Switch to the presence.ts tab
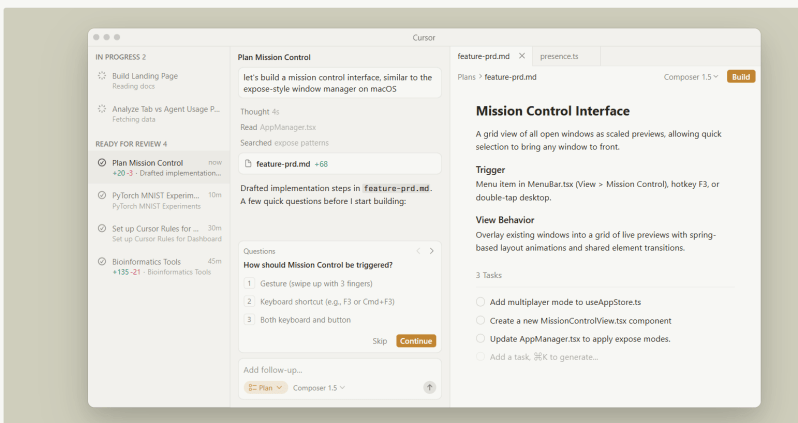The width and height of the screenshot is (798, 423). [560, 56]
